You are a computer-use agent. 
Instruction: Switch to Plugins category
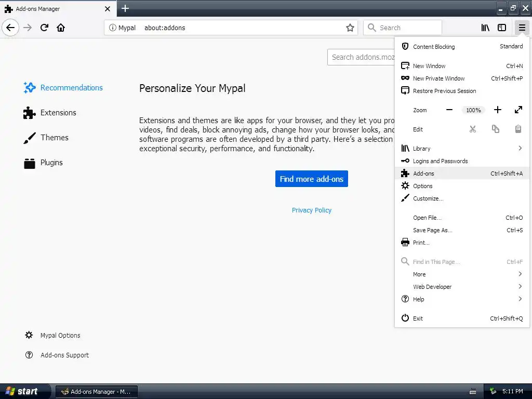44,163
